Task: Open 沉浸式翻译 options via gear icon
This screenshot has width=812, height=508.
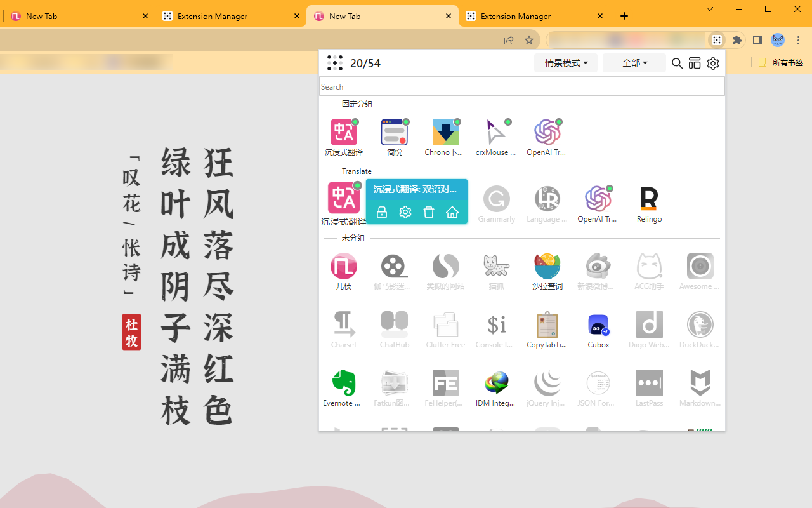Action: pyautogui.click(x=405, y=212)
